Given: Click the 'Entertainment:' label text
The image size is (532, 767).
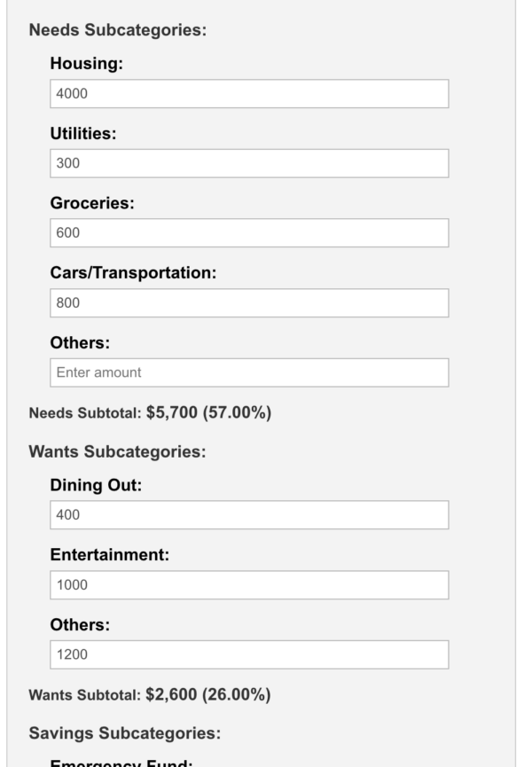Looking at the screenshot, I should pyautogui.click(x=110, y=555).
